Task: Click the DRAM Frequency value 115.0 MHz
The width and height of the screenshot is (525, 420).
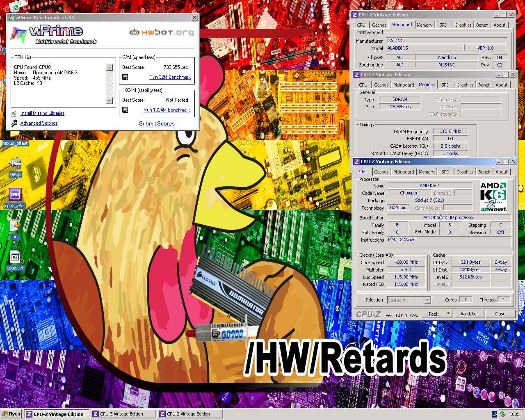Action: click(450, 131)
